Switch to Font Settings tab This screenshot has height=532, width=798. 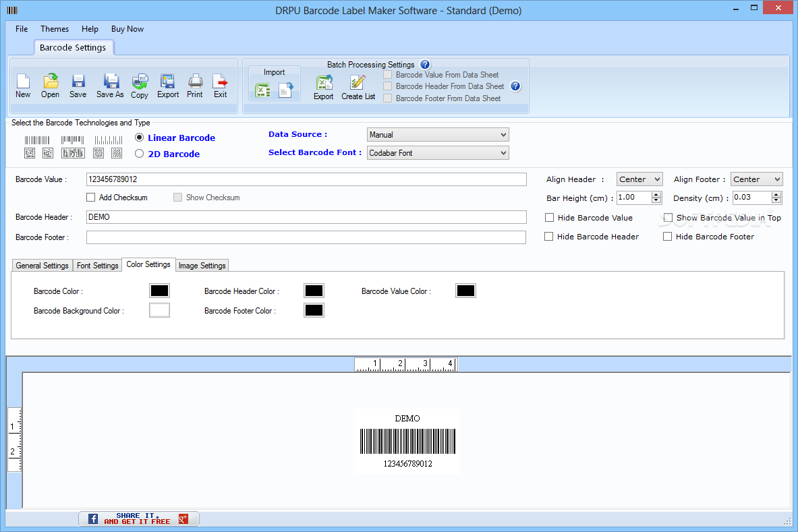97,266
